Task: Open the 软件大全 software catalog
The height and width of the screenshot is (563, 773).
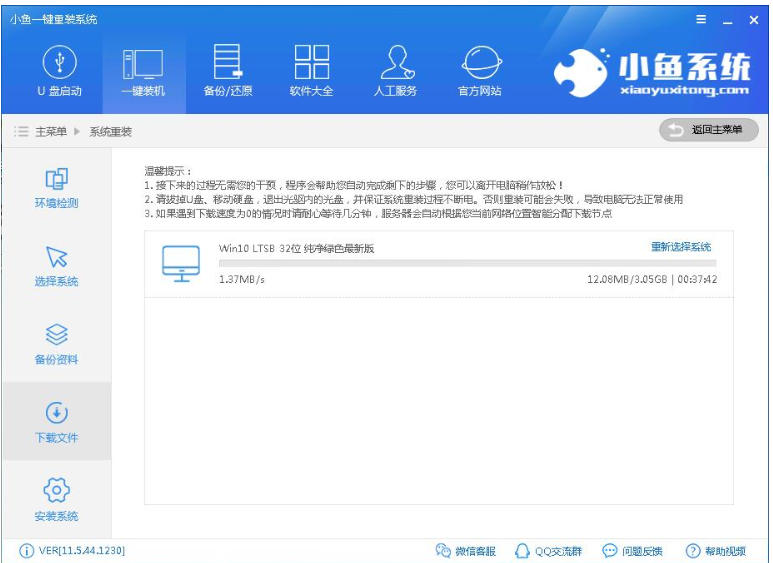Action: [312, 71]
